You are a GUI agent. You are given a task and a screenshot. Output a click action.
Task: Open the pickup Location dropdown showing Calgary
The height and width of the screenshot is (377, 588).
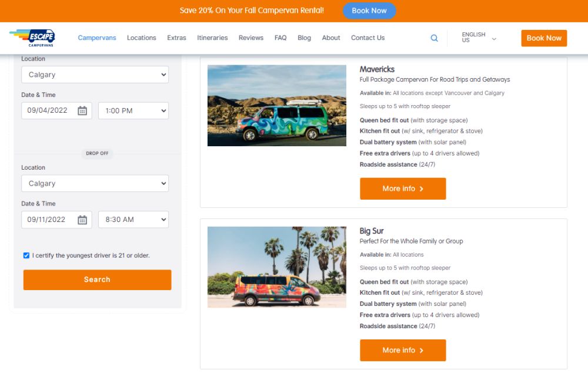[x=95, y=75]
